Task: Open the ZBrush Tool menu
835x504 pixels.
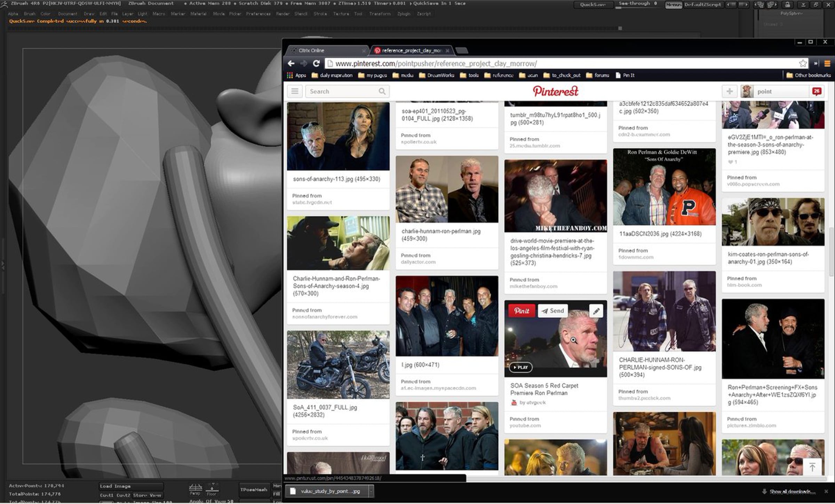Action: click(x=358, y=14)
